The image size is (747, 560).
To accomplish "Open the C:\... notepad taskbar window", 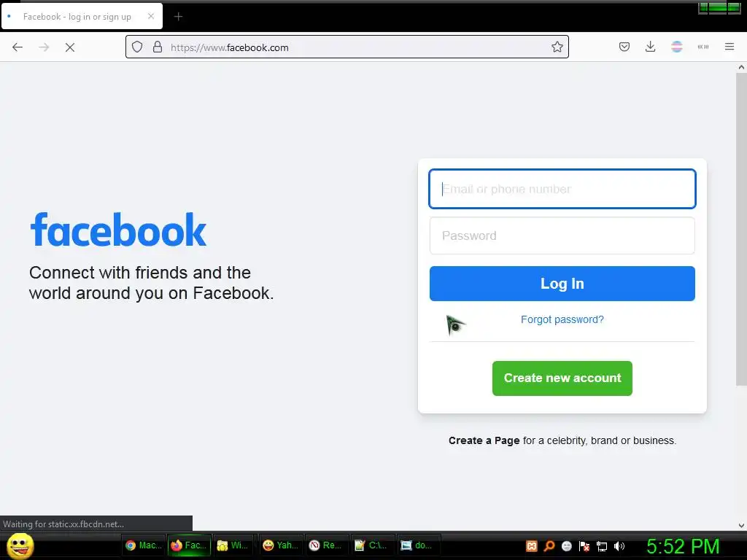I will coord(372,545).
